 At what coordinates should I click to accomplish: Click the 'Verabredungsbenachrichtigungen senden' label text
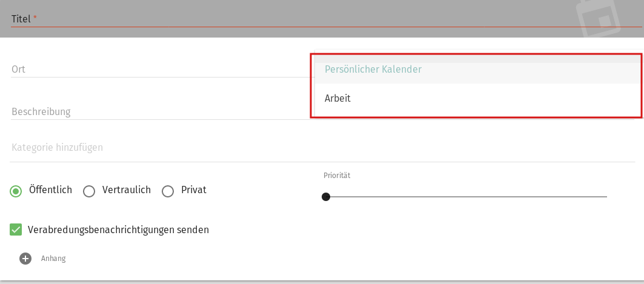pos(118,230)
